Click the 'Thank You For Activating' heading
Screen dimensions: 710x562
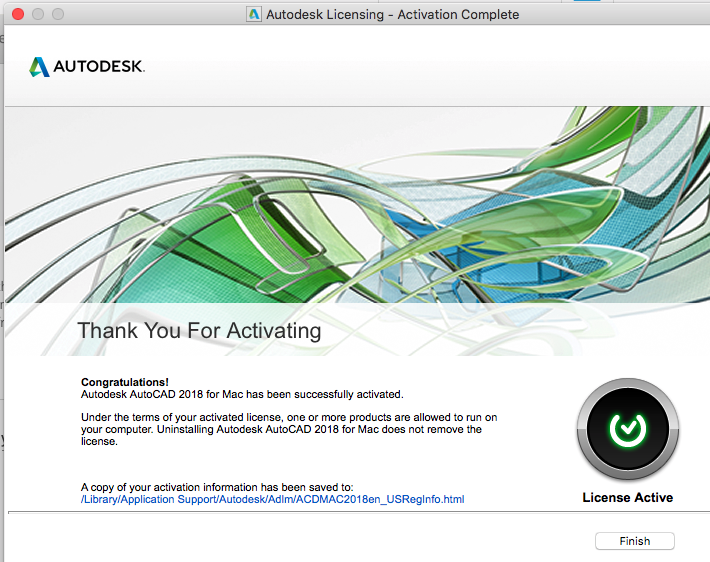199,330
